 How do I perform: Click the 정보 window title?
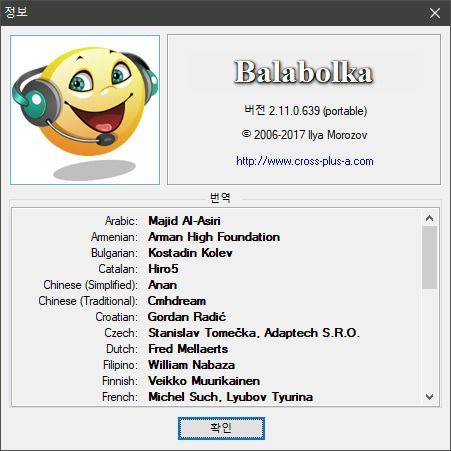16,12
